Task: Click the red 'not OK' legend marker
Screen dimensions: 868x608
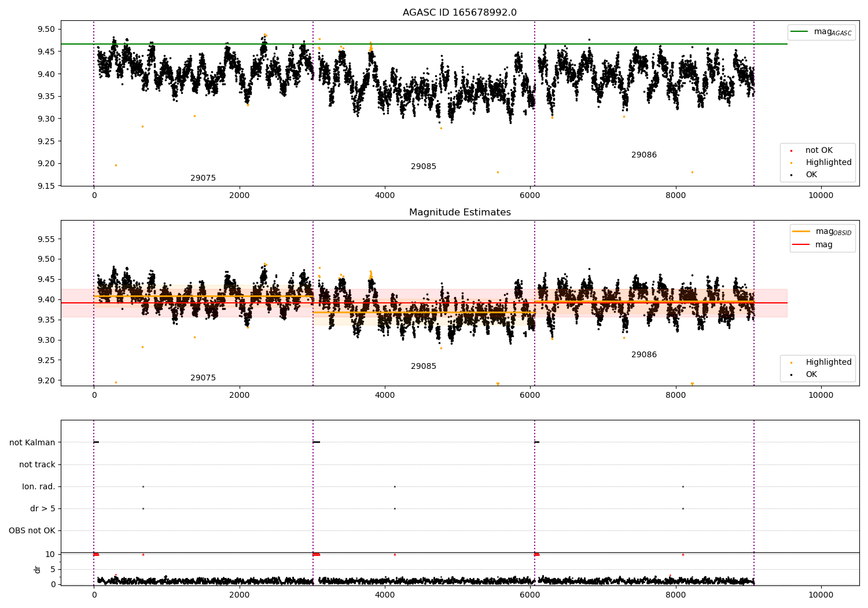Action: tap(791, 151)
